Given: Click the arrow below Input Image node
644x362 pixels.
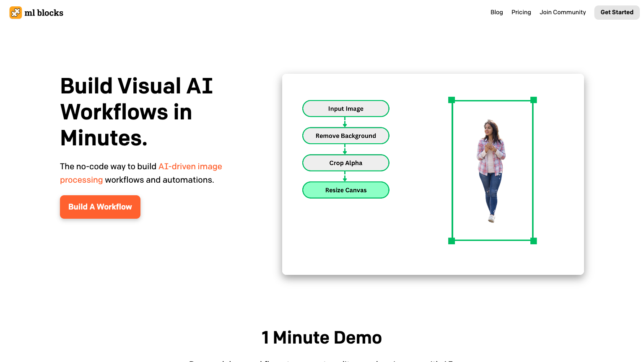Looking at the screenshot, I should [x=345, y=122].
